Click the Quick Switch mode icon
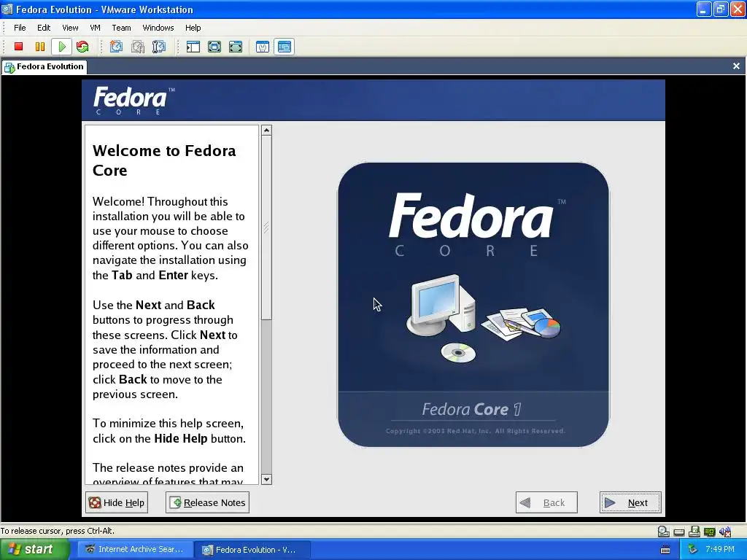 [x=214, y=47]
